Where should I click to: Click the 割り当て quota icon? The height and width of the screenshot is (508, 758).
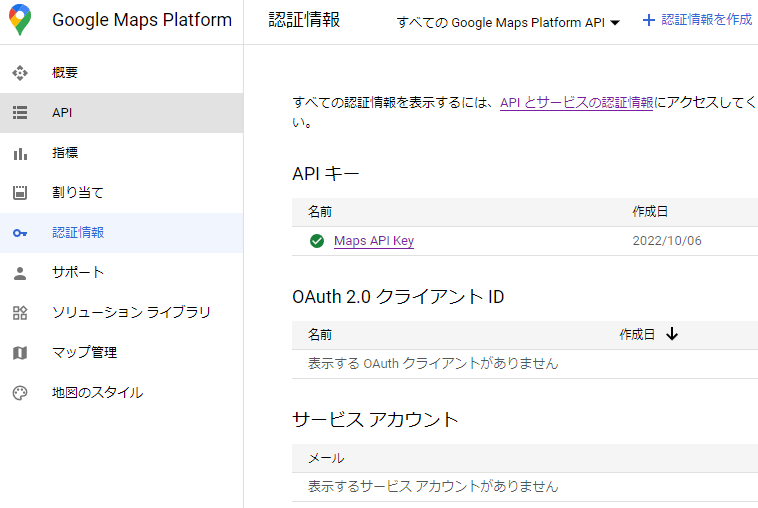(20, 193)
